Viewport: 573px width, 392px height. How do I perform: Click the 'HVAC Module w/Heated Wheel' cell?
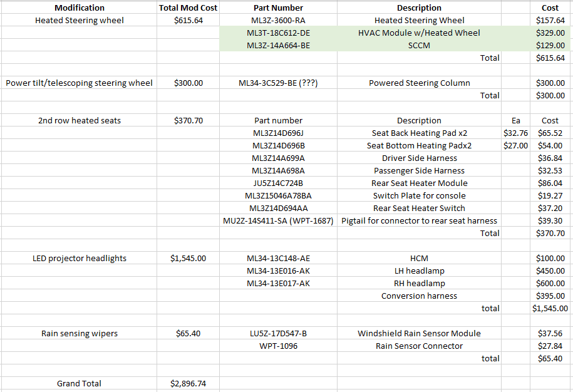point(419,33)
